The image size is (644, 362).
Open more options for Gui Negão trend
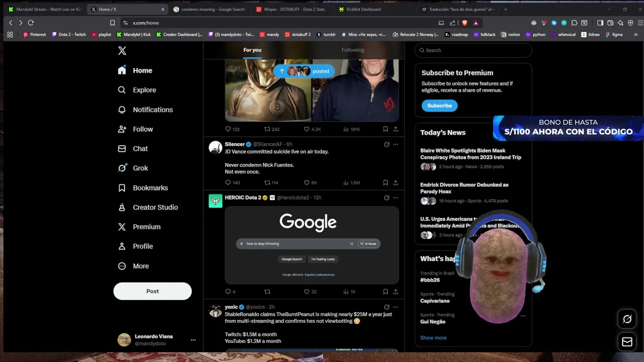click(x=523, y=316)
